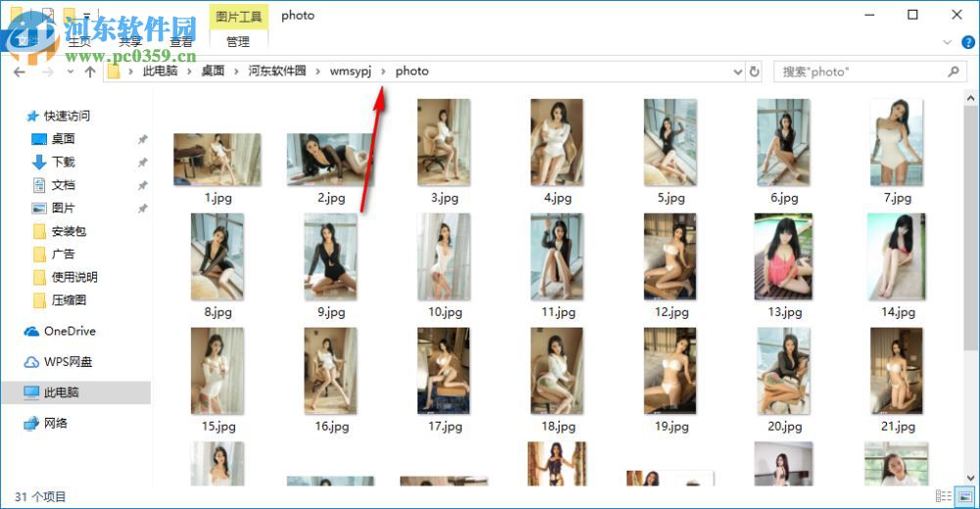Select the 2.jpg thumbnail
This screenshot has width=980, height=509.
[x=330, y=160]
